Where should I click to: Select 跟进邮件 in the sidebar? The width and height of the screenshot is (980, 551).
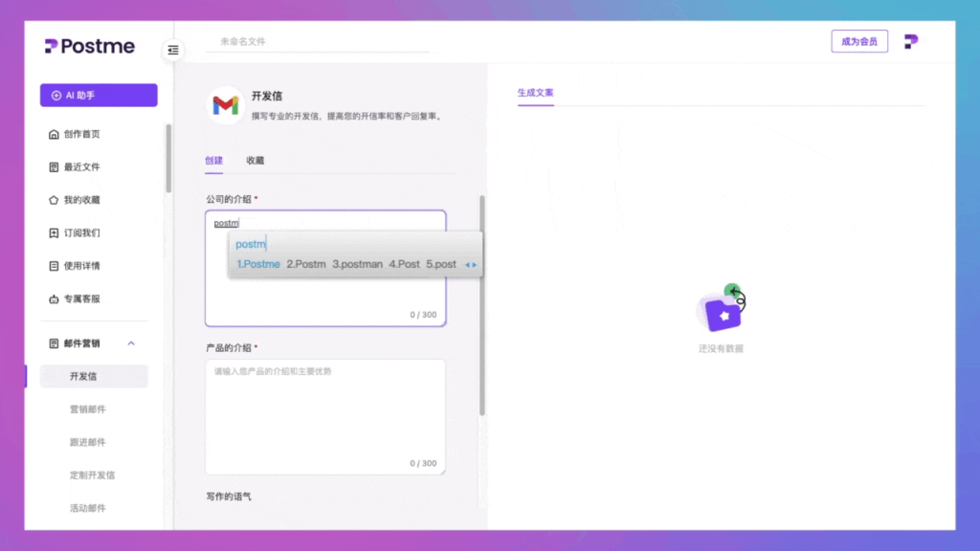pyautogui.click(x=88, y=442)
